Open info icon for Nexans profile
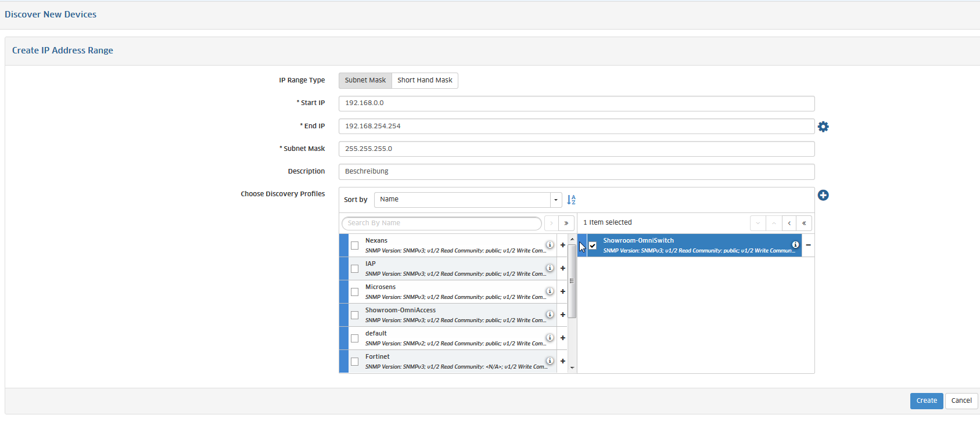980x422 pixels. click(x=550, y=245)
